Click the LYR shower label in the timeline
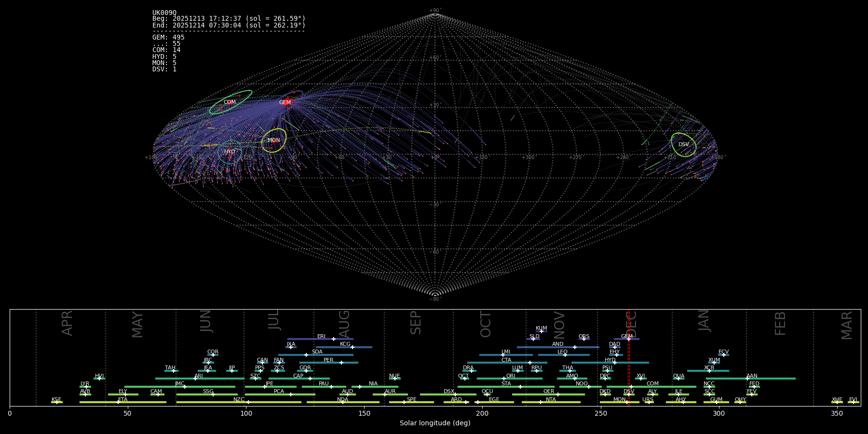Viewport: 868px width, 434px height. pos(85,384)
